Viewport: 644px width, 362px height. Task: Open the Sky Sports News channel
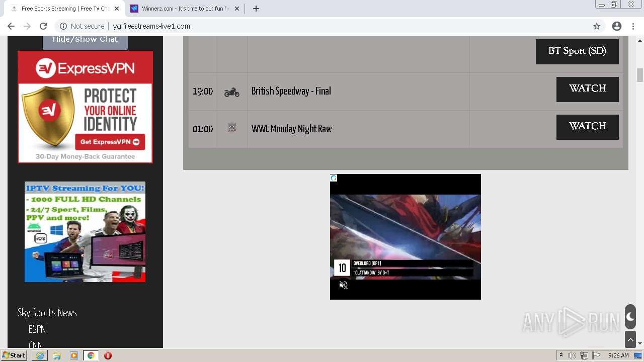tap(47, 313)
